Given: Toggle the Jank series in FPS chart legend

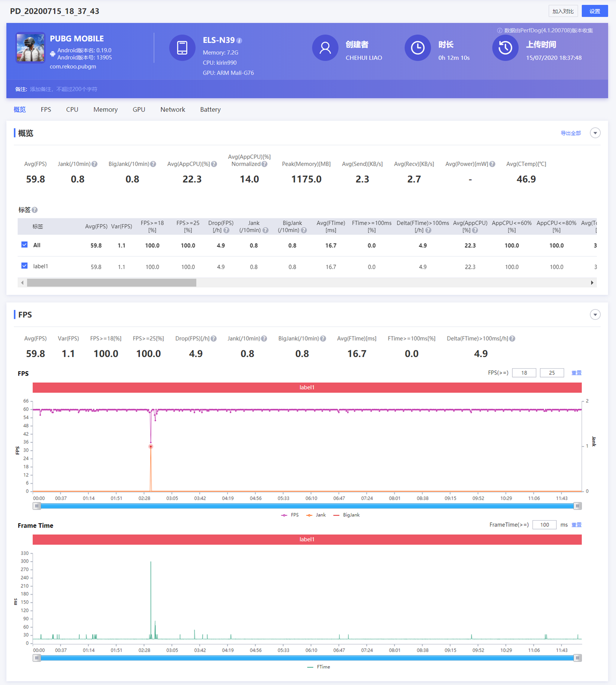Looking at the screenshot, I should (316, 515).
